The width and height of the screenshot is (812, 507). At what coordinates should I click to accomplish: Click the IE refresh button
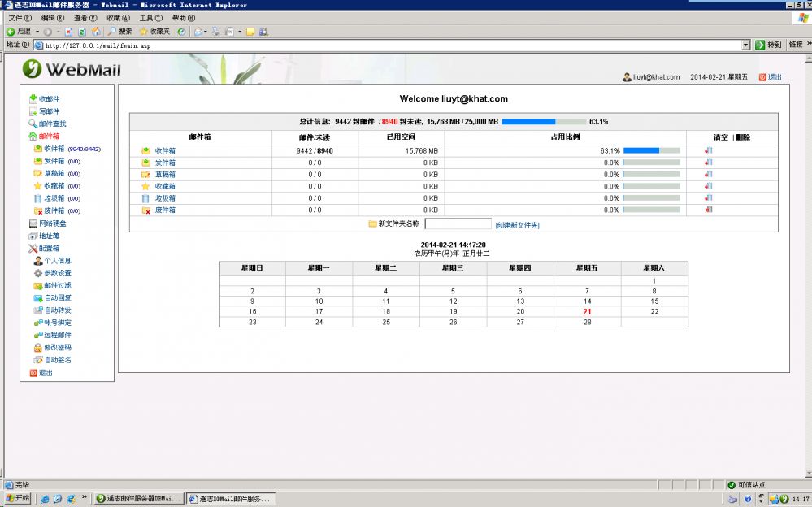tap(82, 32)
